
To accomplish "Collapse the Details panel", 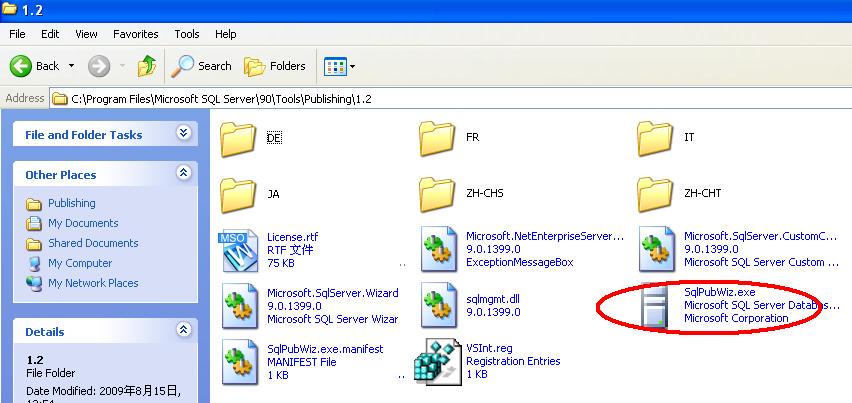I will (x=183, y=330).
